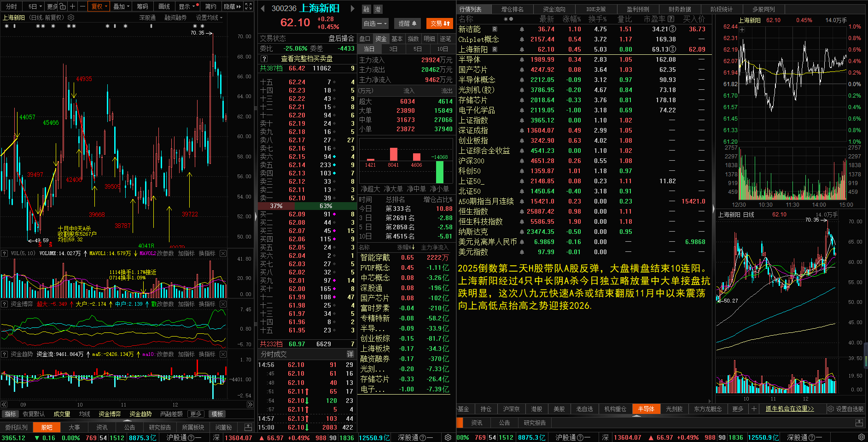Open the 复权 adjustment dropdown
The height and width of the screenshot is (442, 868).
(x=99, y=6)
